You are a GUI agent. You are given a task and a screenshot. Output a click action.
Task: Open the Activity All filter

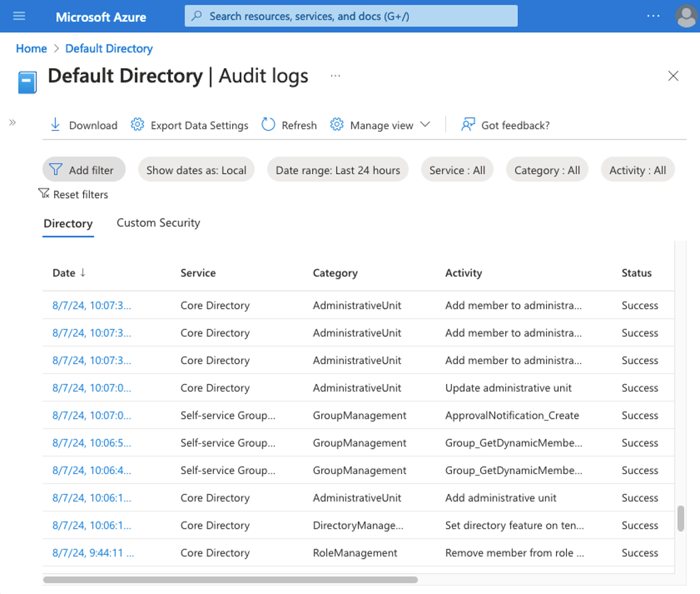tap(637, 169)
